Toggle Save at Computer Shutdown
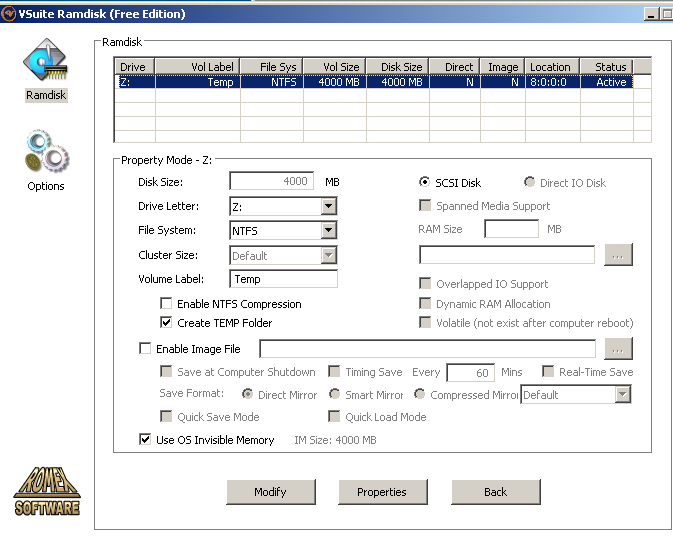This screenshot has height=538, width=673. coord(166,371)
